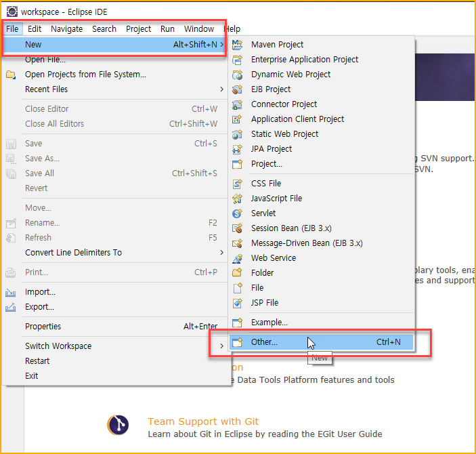Select Session Bean (EJB 3.x) label
476x454 pixels.
291,228
